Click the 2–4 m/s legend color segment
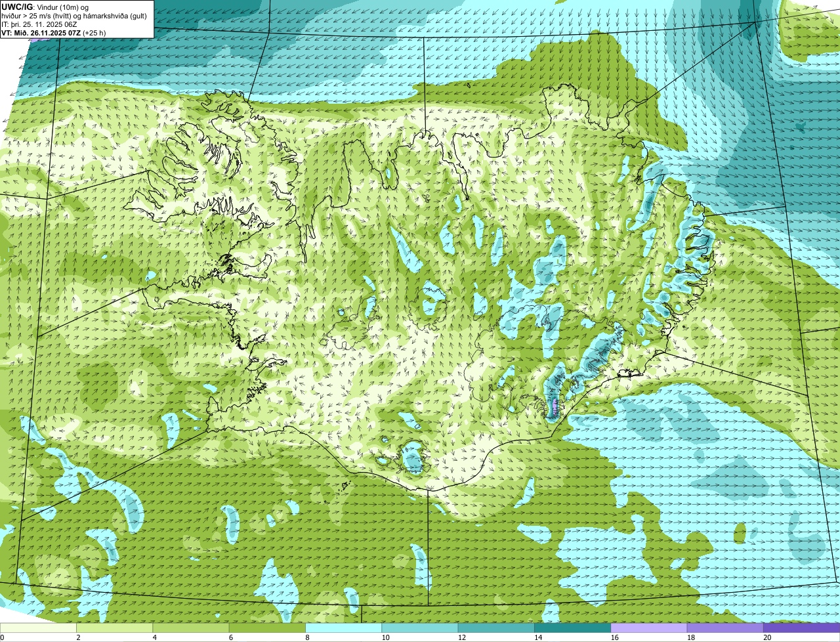The width and height of the screenshot is (840, 642). 114,628
